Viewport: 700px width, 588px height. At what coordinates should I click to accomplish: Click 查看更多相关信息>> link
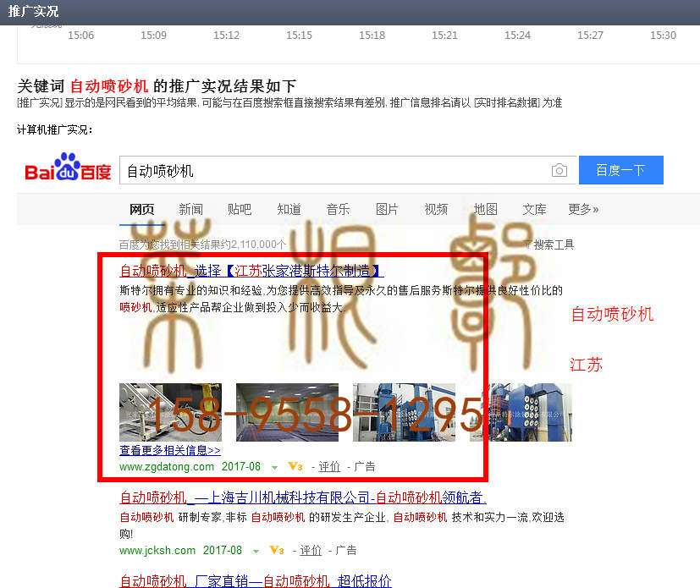point(170,450)
